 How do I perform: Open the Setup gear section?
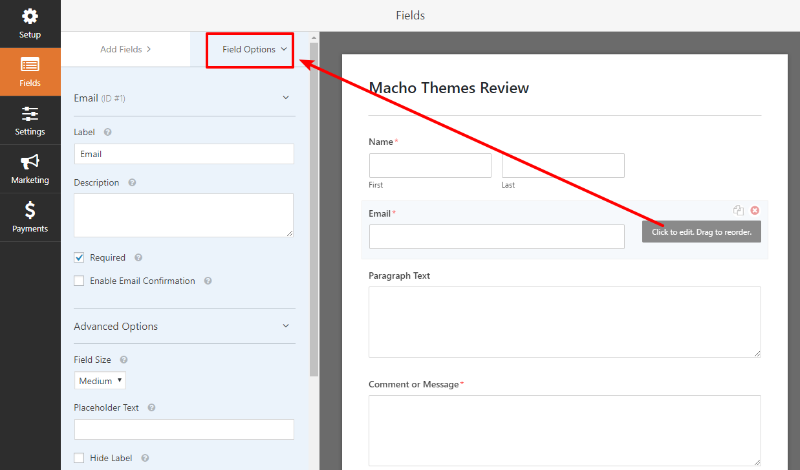coord(30,23)
